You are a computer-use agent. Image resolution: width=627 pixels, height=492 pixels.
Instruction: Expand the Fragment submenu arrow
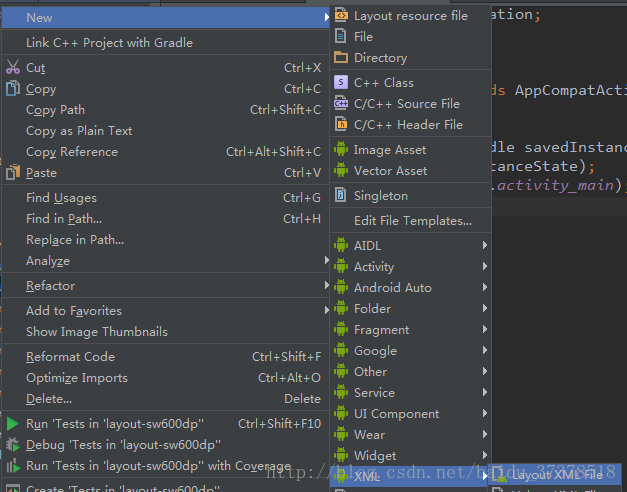(485, 329)
